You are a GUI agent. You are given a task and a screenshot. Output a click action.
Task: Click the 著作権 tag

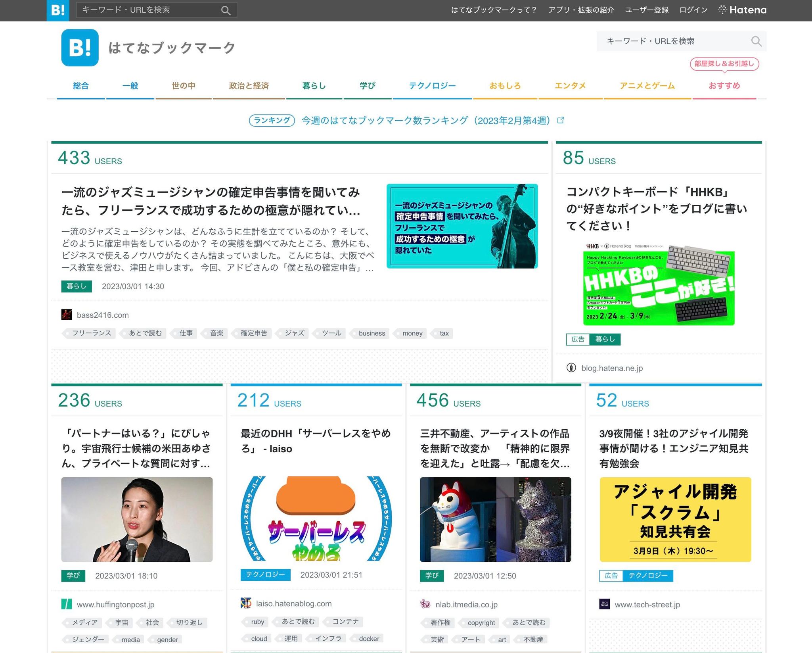(x=438, y=622)
